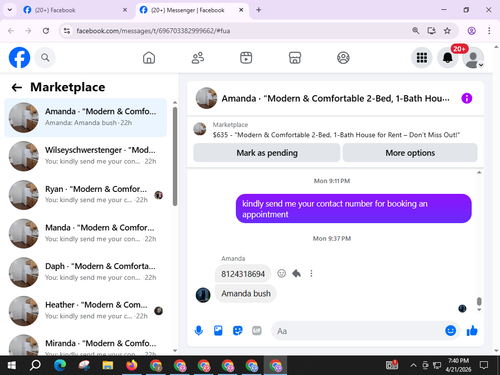Open the notifications bell
Viewport: 500px width, 375px height.
pos(448,58)
